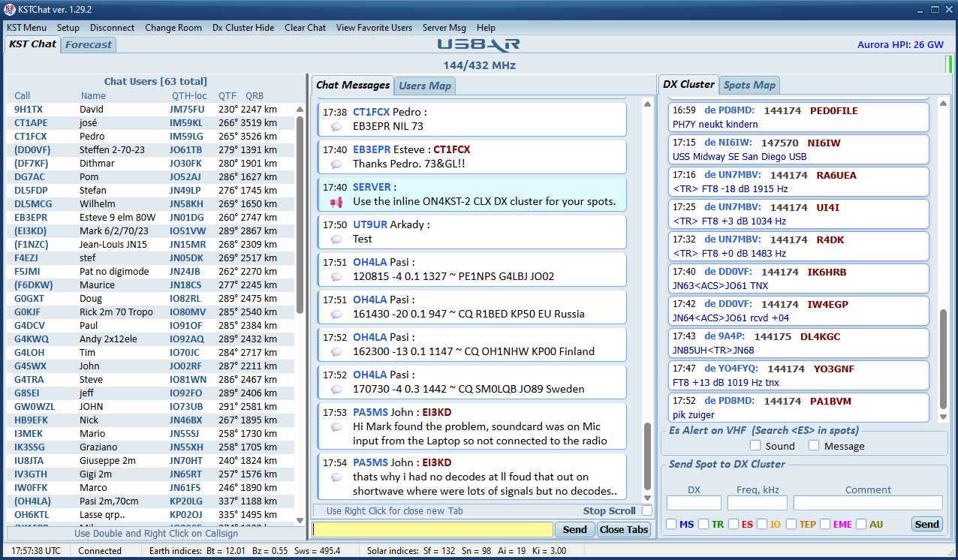958x560 pixels.
Task: Switch to the Forecast tab
Action: pos(89,44)
